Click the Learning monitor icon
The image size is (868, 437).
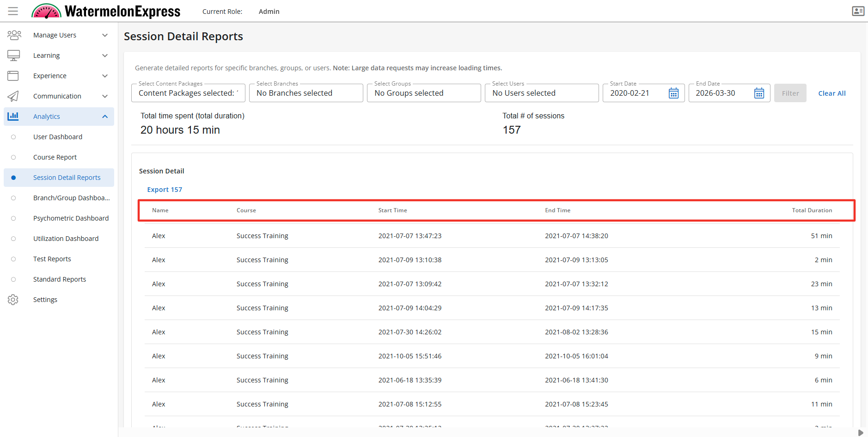[13, 55]
